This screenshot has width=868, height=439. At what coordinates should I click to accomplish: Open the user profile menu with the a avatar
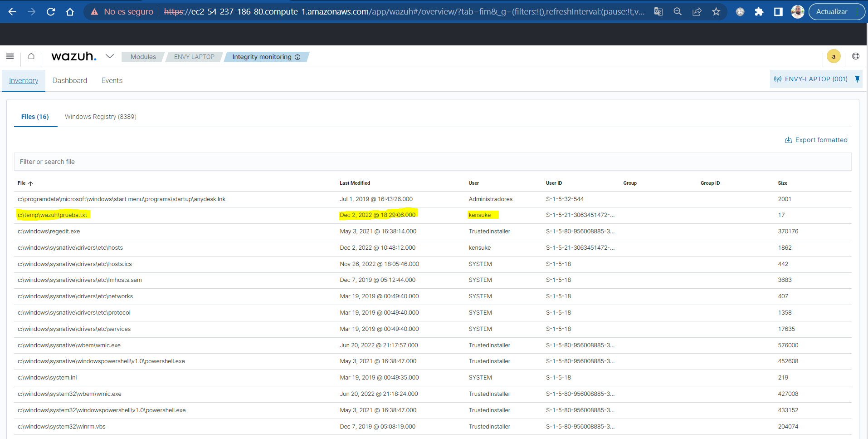833,56
